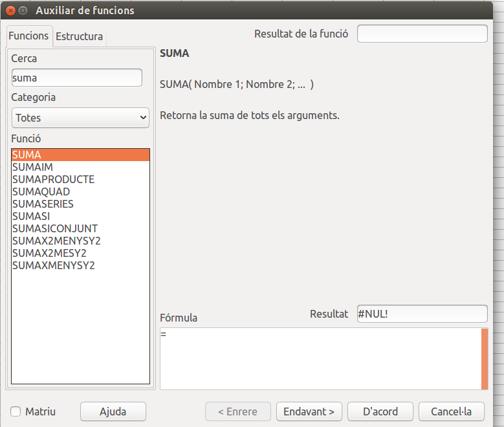Click the Cerca search field
504x427 pixels.
tap(76, 78)
